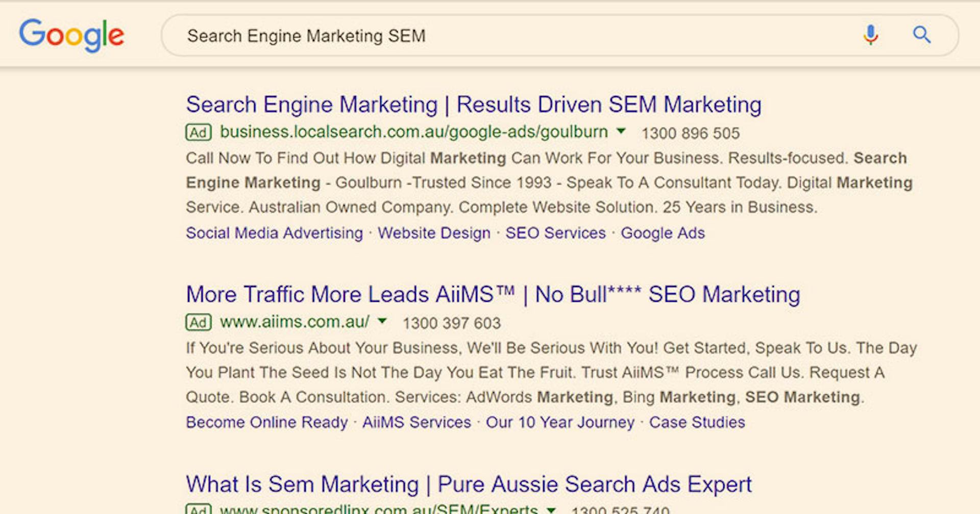Expand dropdown arrow next to aiims.com.au URL
Screen dimensions: 980x514
[x=382, y=321]
